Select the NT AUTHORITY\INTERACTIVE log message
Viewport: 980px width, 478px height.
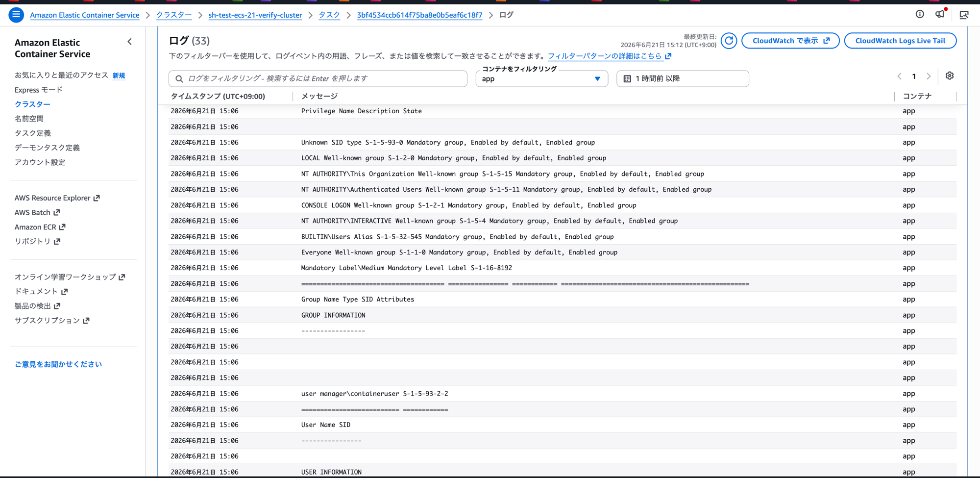tap(490, 221)
